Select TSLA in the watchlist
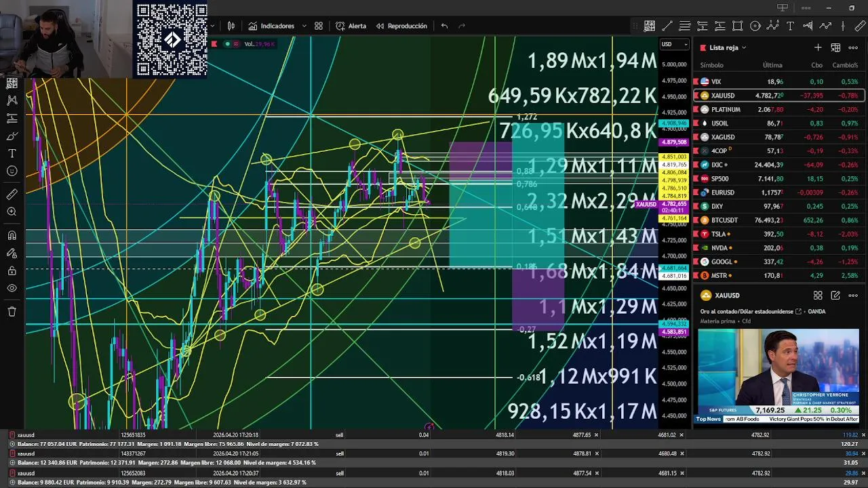Viewport: 868px width, 488px height. coord(778,234)
